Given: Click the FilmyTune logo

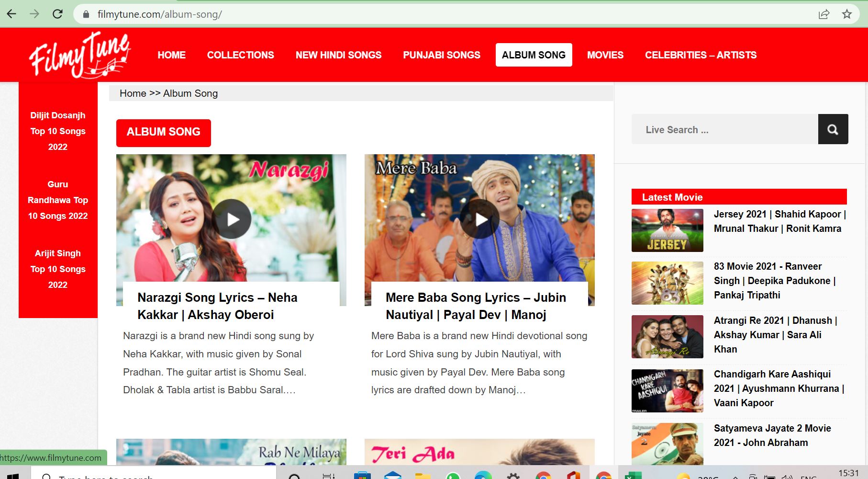Looking at the screenshot, I should point(79,55).
